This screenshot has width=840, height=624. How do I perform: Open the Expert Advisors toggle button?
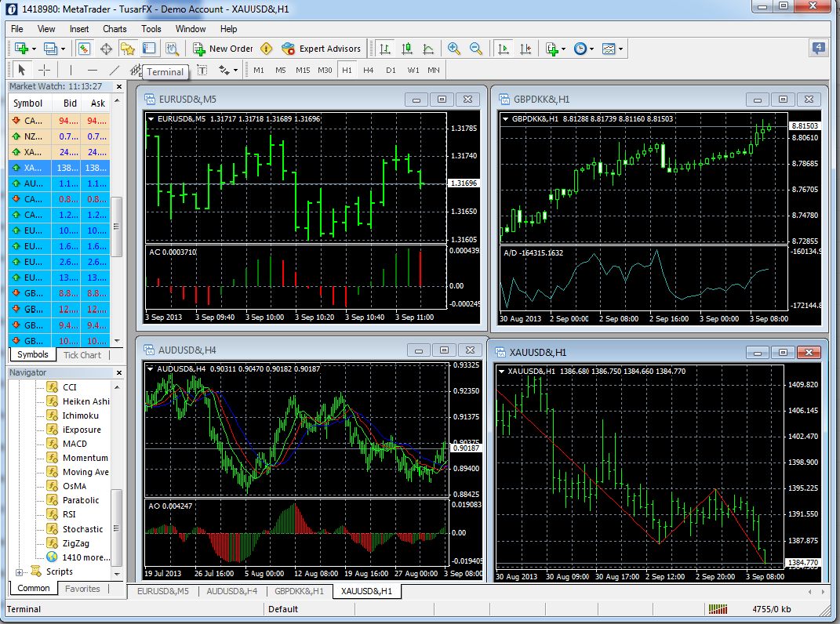(321, 49)
